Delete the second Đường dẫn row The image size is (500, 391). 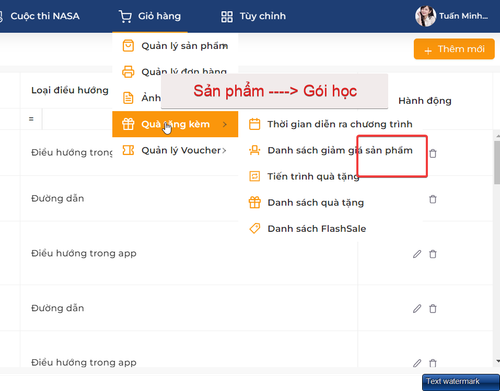tap(433, 309)
